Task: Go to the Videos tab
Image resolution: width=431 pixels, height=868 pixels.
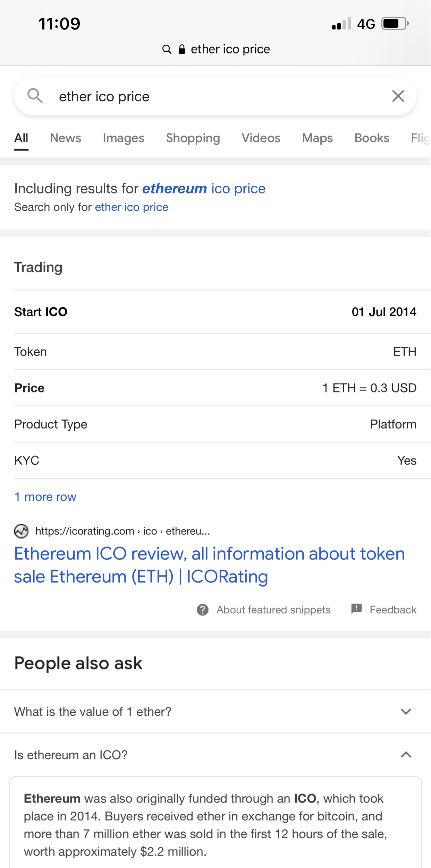Action: pyautogui.click(x=261, y=138)
